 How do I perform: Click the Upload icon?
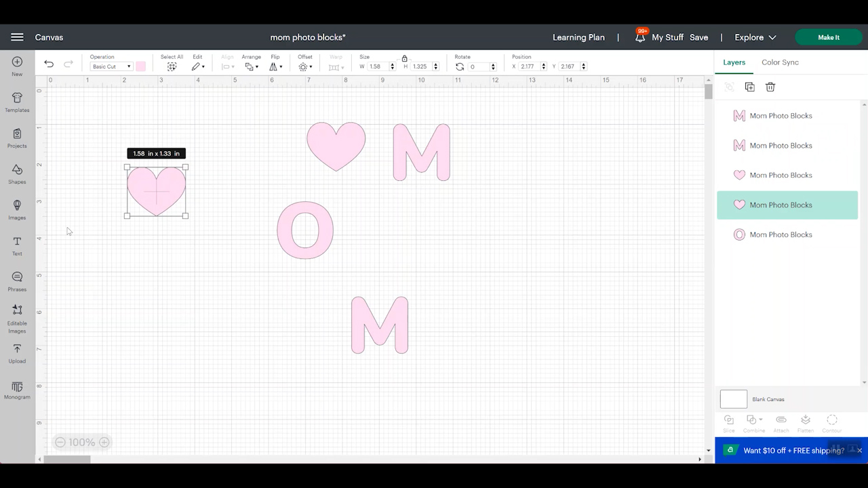pyautogui.click(x=17, y=349)
